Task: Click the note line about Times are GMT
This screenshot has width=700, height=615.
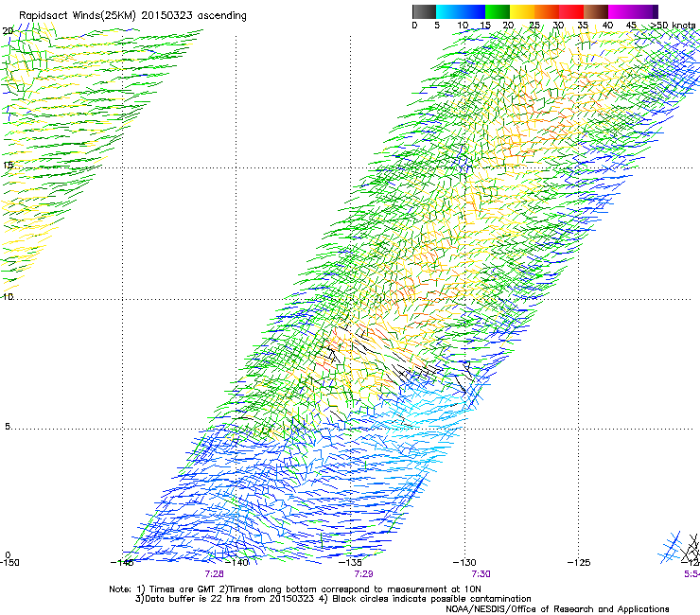Action: [x=295, y=589]
